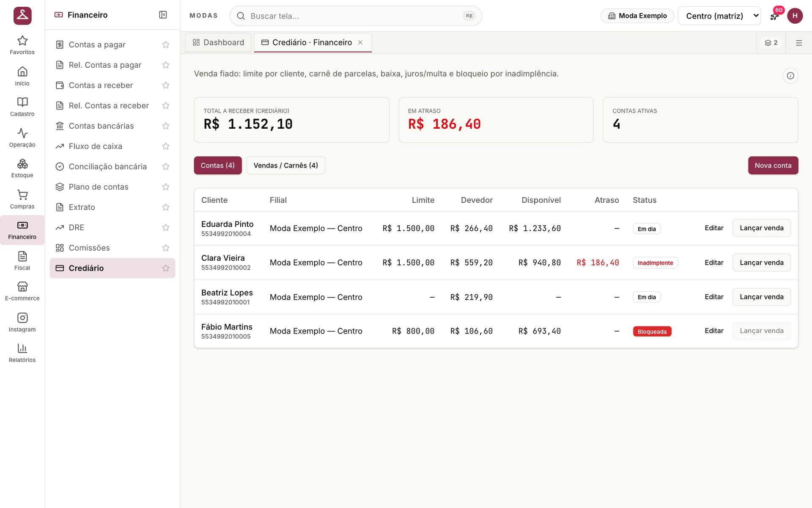The image size is (812, 508).
Task: Close the Crediário · Financeiro tab
Action: tap(360, 42)
